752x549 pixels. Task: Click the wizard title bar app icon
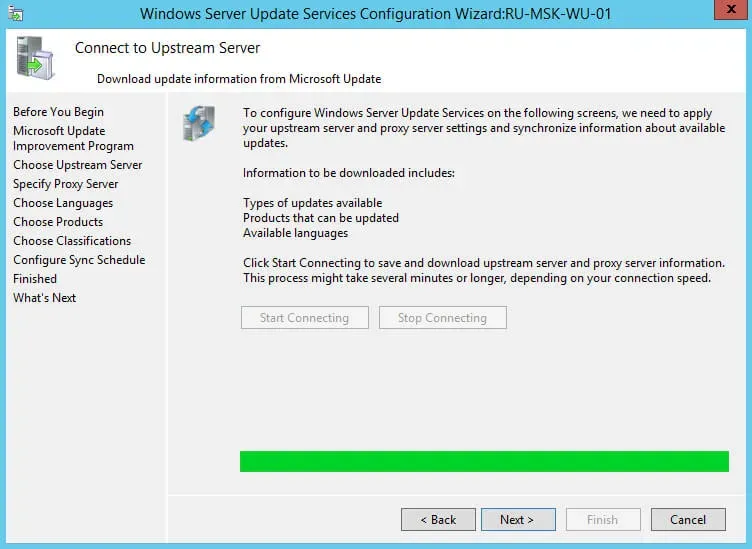pos(15,14)
